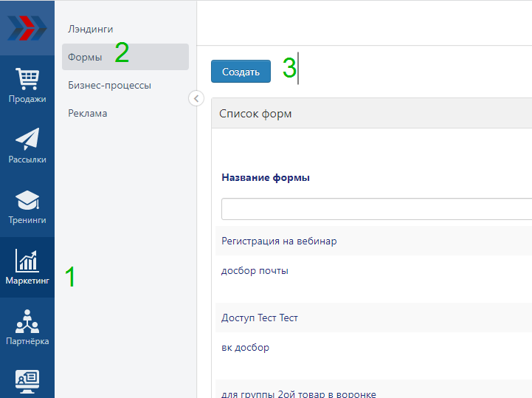Image resolution: width=532 pixels, height=398 pixels.
Task: Open Рассылки paper plane section
Action: point(27,145)
